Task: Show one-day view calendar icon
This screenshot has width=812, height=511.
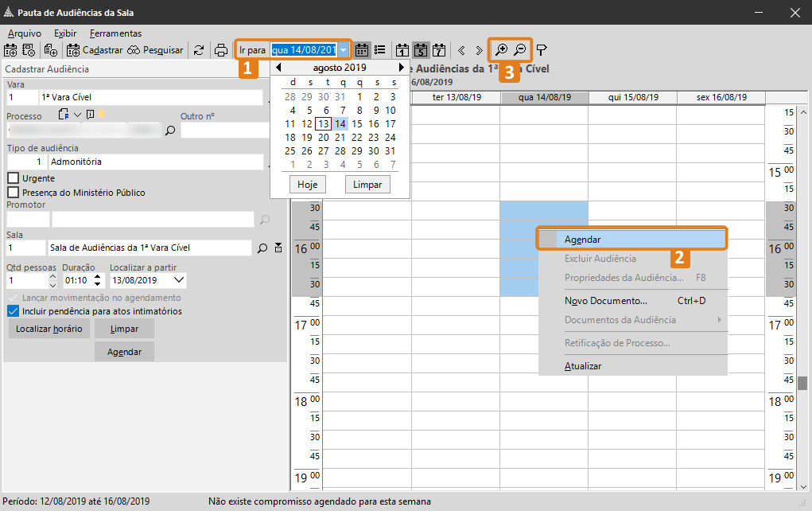Action: [402, 50]
